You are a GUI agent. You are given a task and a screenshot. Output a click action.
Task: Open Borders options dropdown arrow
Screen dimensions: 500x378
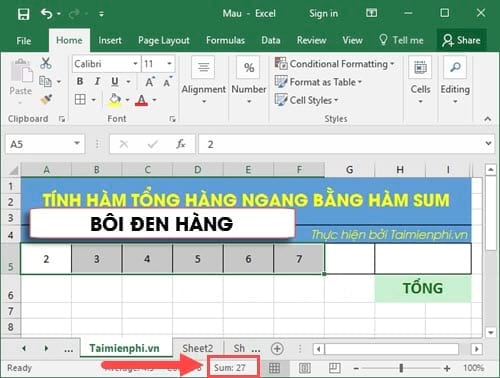[94, 100]
